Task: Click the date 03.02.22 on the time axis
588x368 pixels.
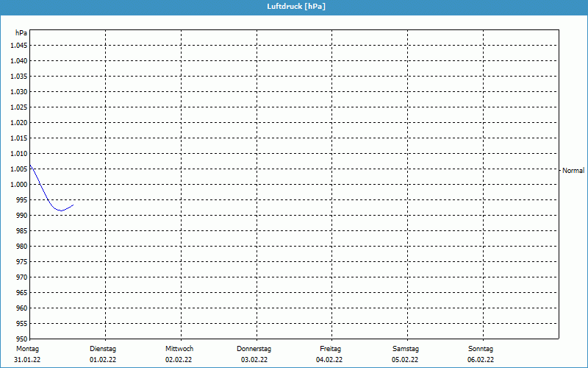Action: [254, 360]
